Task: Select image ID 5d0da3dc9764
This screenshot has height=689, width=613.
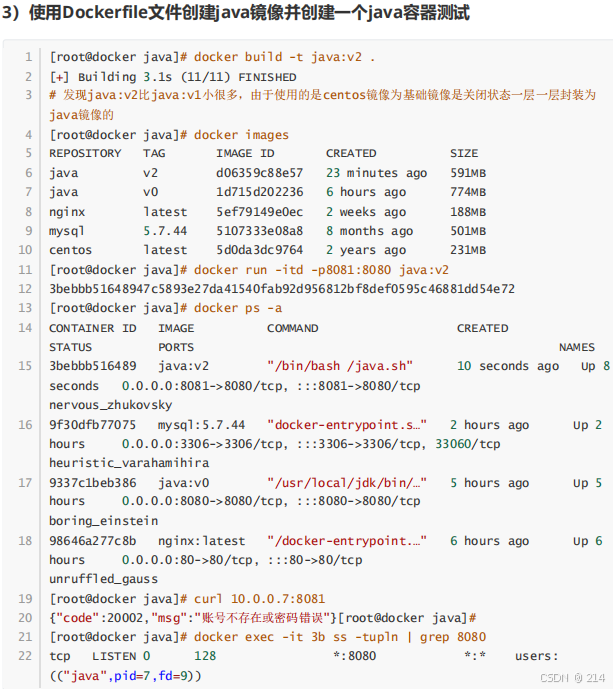Action: pyautogui.click(x=259, y=250)
